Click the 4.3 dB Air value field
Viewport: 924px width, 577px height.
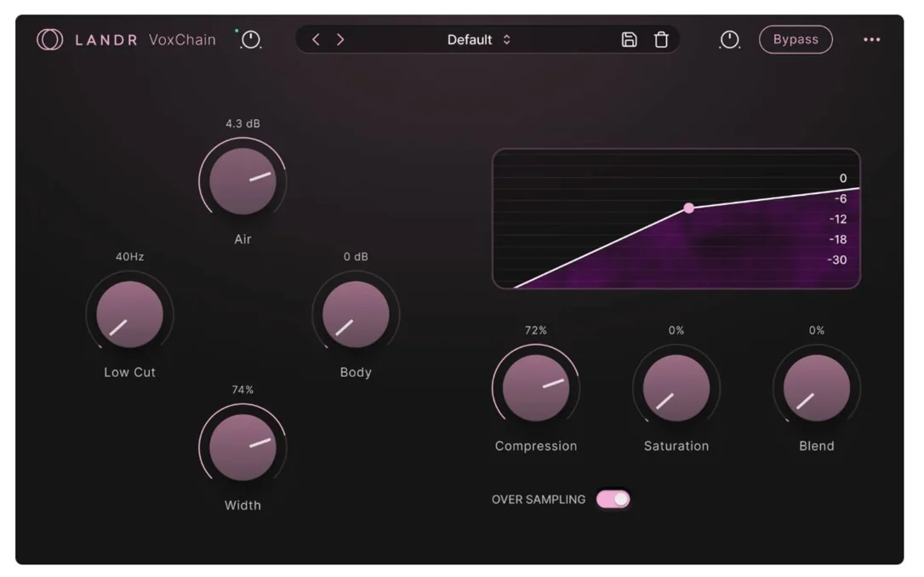tap(242, 123)
